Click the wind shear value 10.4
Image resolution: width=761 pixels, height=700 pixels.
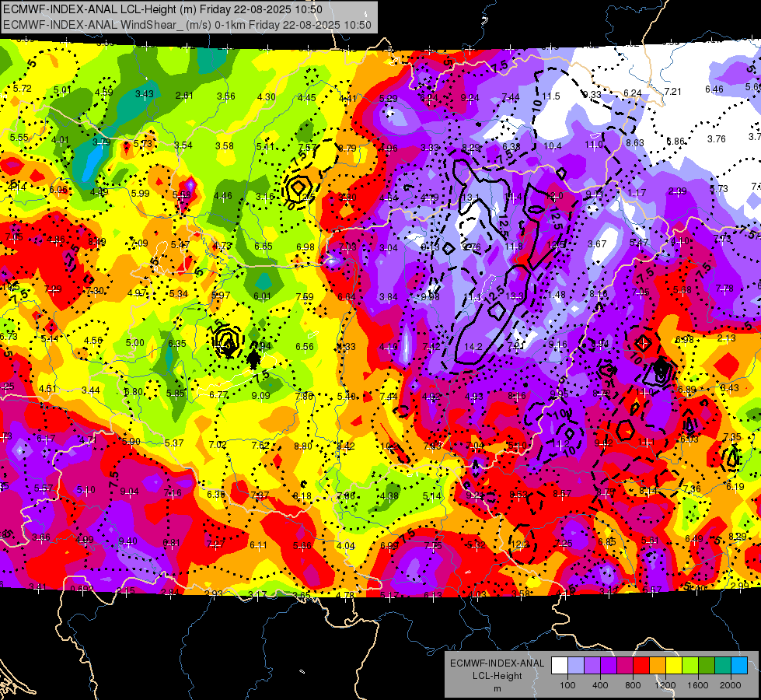553,145
